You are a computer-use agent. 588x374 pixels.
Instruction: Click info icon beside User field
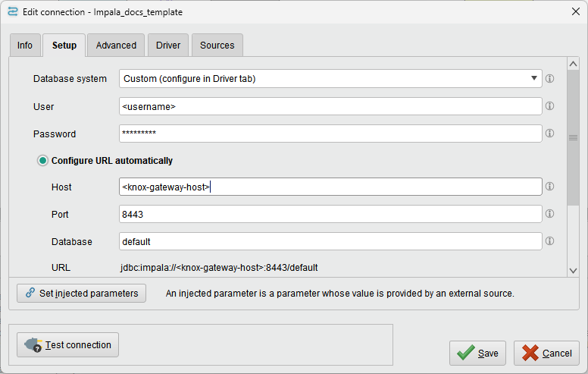(550, 106)
